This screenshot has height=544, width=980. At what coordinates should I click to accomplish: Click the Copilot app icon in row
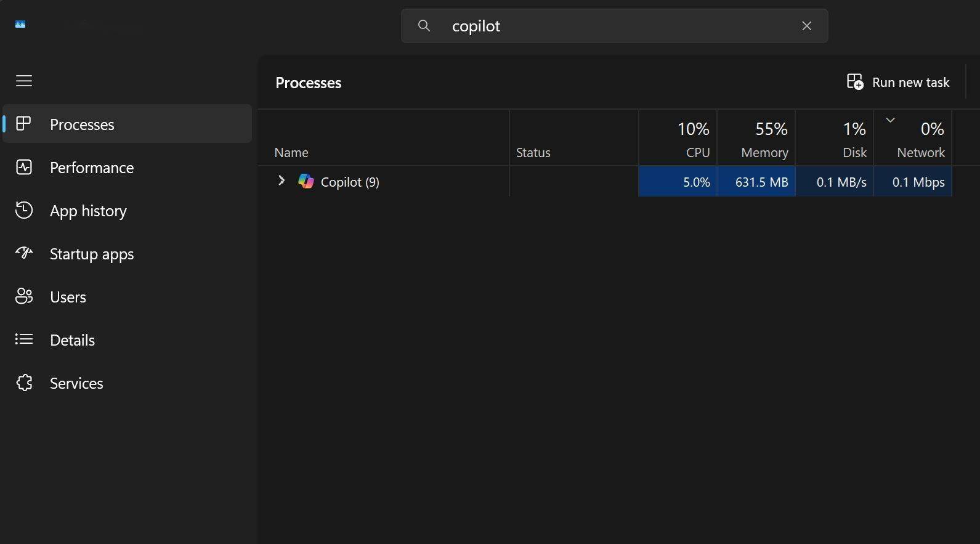pyautogui.click(x=306, y=182)
